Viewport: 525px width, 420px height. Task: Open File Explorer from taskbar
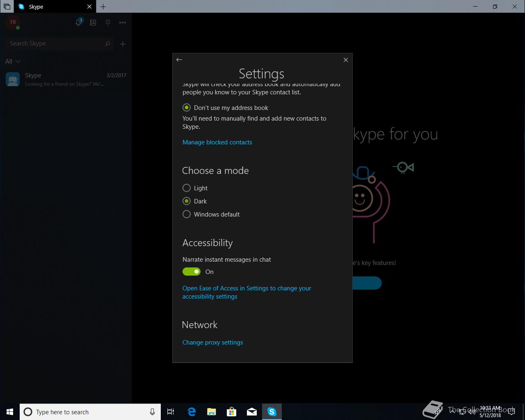coord(211,412)
